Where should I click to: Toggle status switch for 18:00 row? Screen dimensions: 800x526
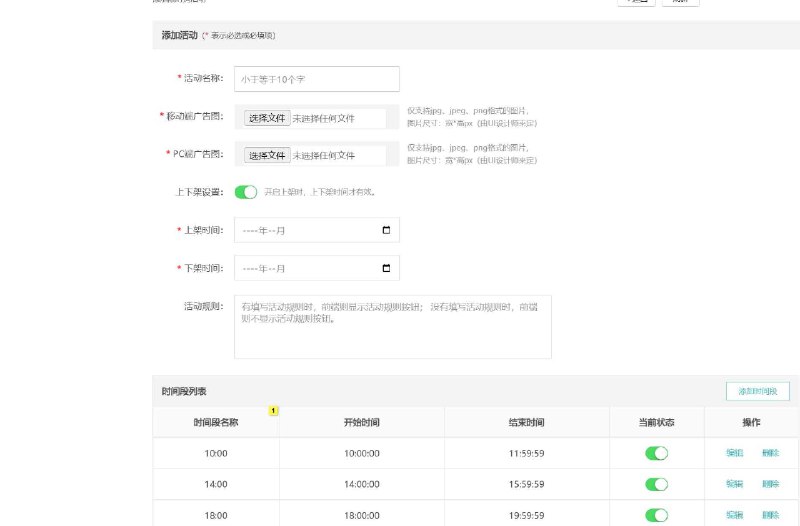point(657,515)
